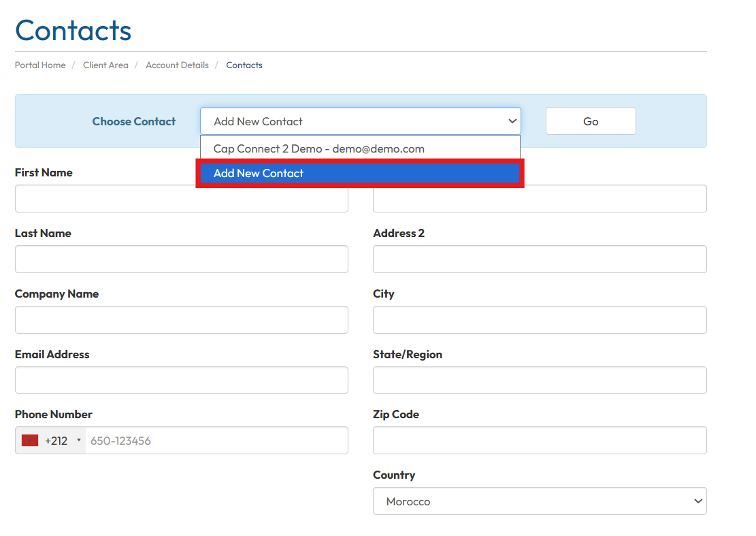Screen dimensions: 756x536
Task: Open the Client Area breadcrumb link
Action: coord(105,65)
